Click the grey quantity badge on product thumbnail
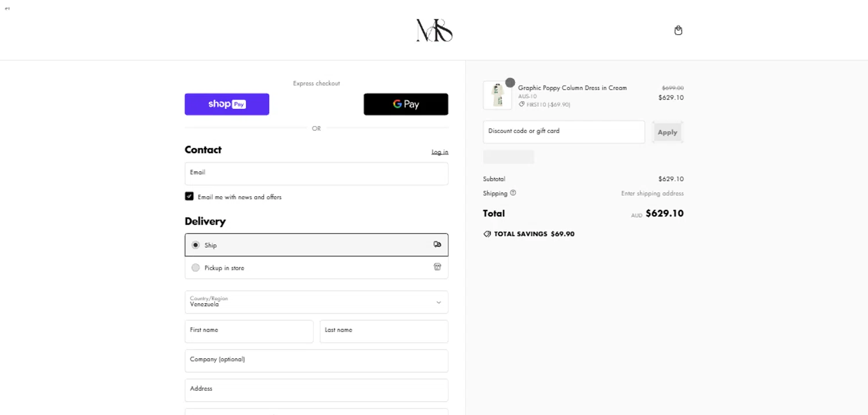 pos(510,83)
